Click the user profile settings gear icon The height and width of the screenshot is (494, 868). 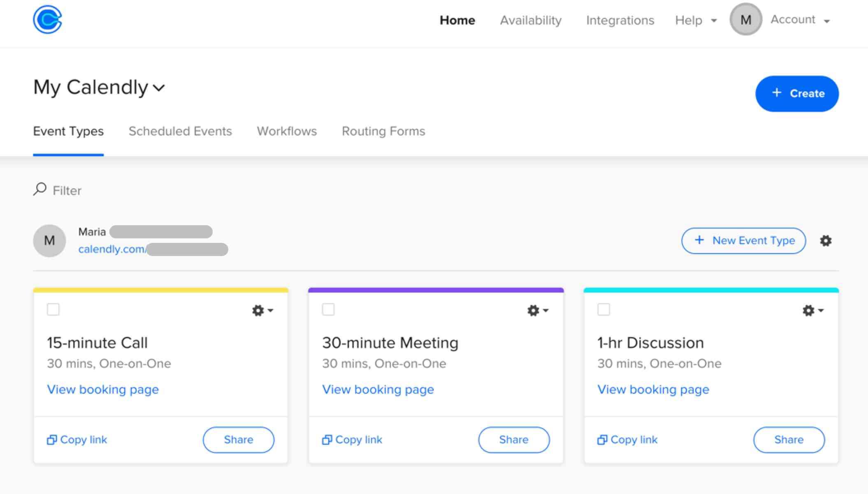click(826, 241)
